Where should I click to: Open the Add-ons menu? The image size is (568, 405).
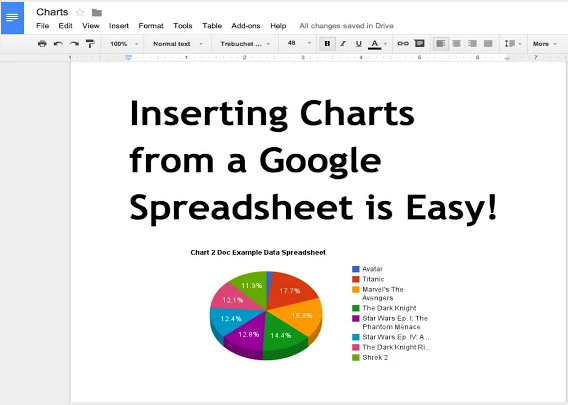[246, 26]
